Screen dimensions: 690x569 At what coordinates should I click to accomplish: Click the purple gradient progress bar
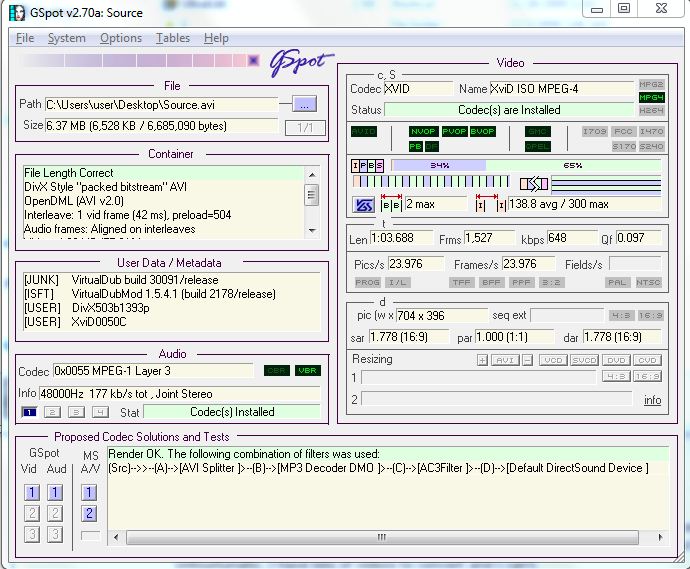pyautogui.click(x=140, y=61)
